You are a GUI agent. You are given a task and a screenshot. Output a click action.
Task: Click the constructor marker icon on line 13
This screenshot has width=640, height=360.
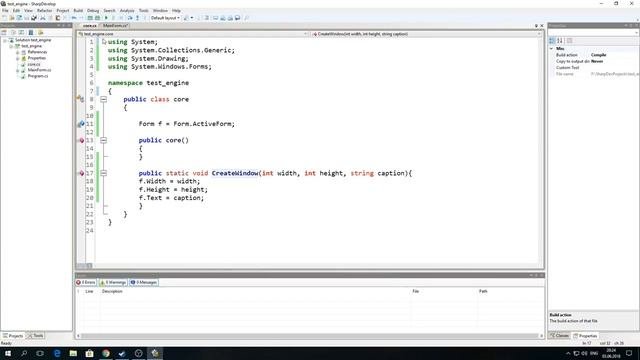pos(81,140)
